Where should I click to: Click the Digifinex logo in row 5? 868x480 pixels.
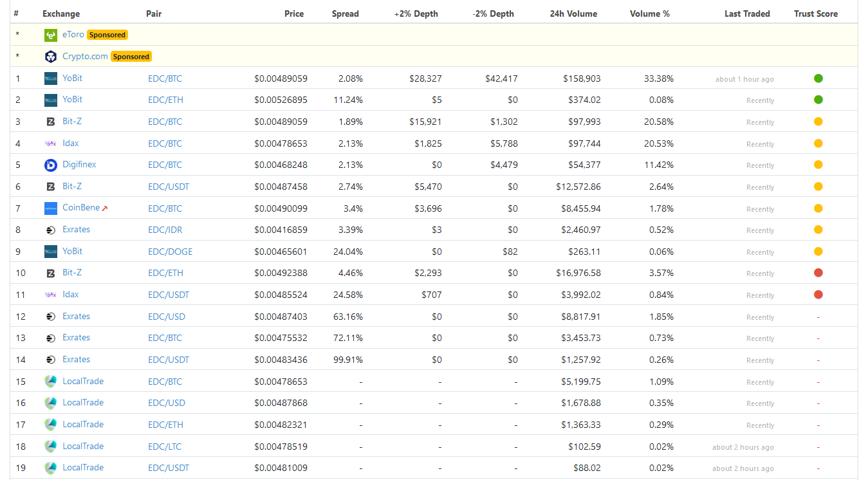coord(51,164)
